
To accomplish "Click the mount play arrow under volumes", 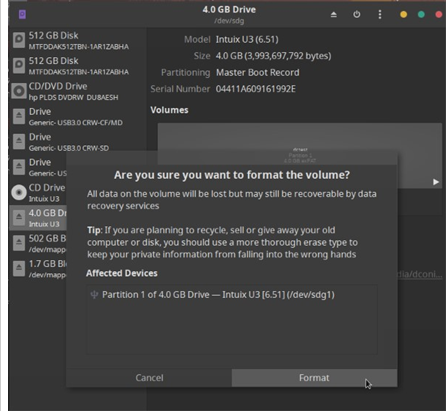I will point(436,182).
